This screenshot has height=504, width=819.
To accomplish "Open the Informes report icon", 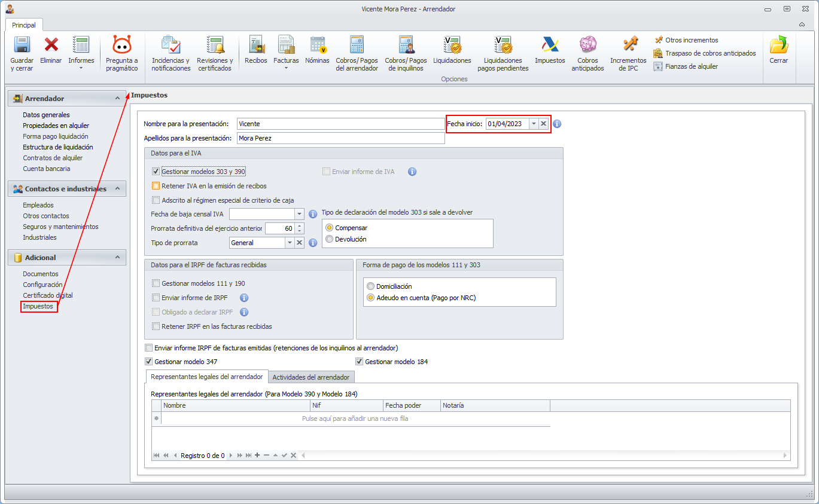I will (81, 45).
